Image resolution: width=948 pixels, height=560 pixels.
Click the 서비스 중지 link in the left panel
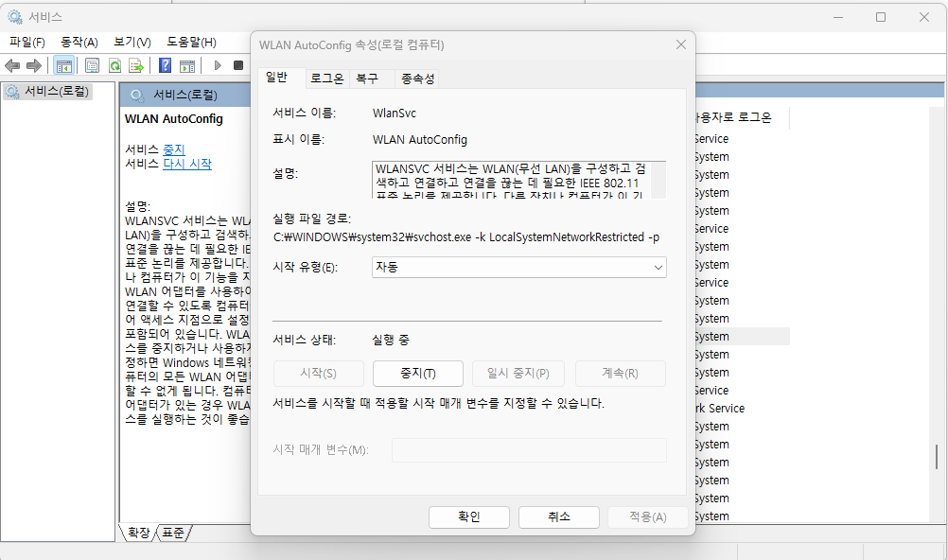coord(174,149)
